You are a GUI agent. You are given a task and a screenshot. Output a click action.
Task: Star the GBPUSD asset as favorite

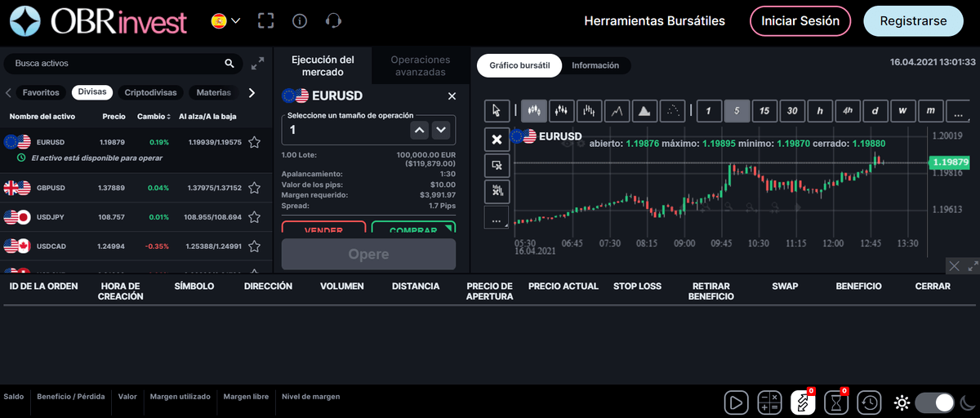[254, 188]
